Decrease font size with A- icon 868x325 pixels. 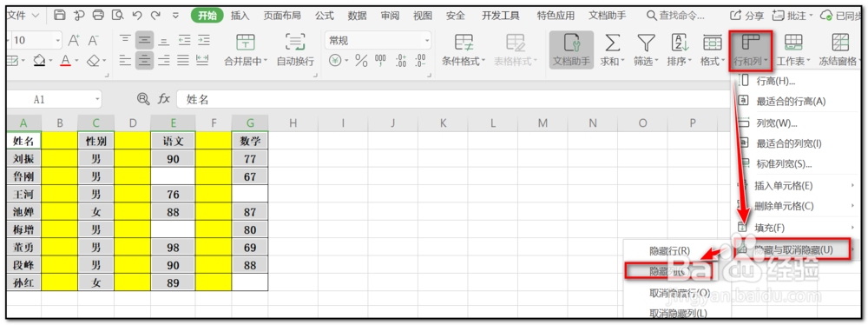(93, 40)
